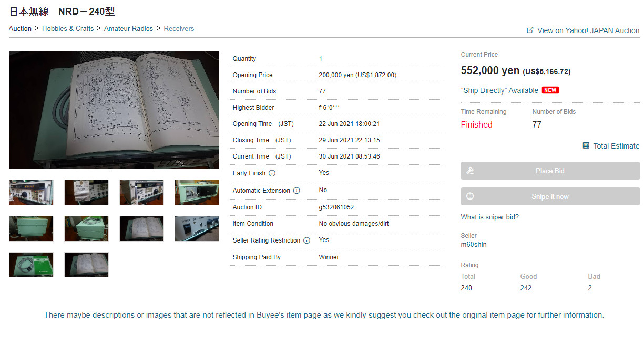Open the Receivers breadcrumb category
Image resolution: width=644 pixels, height=346 pixels.
click(179, 28)
